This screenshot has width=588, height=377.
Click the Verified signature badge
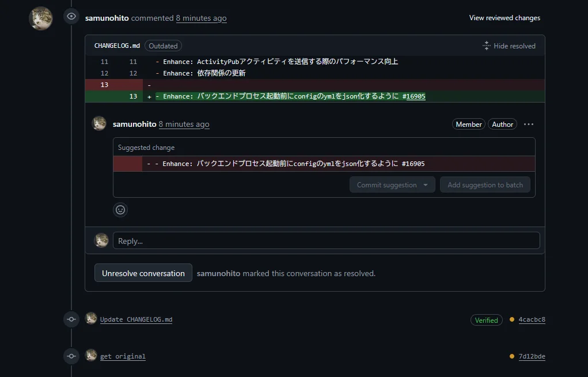pos(486,320)
